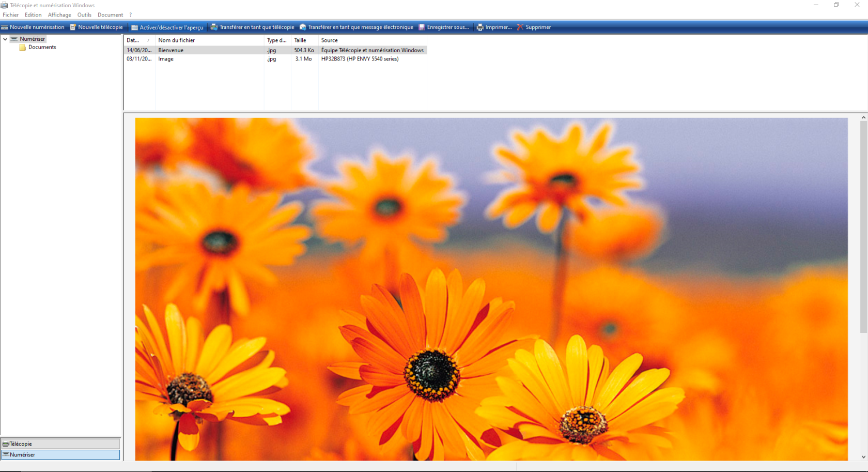
Task: Click the Enregistrer sous... label
Action: 448,27
